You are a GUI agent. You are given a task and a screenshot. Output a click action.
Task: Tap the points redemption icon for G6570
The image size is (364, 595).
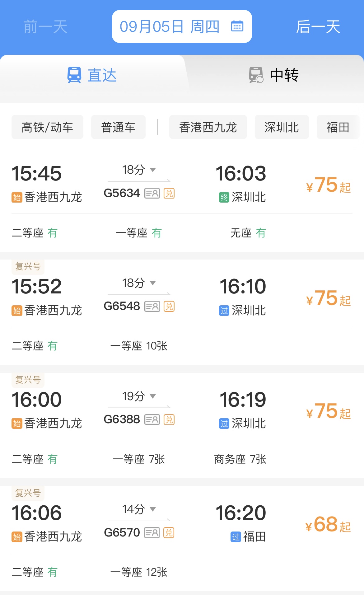(169, 533)
